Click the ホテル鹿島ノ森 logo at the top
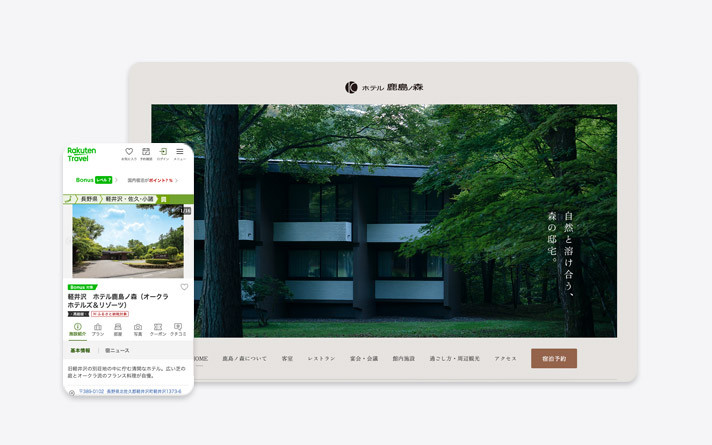This screenshot has width=712, height=445. point(384,87)
